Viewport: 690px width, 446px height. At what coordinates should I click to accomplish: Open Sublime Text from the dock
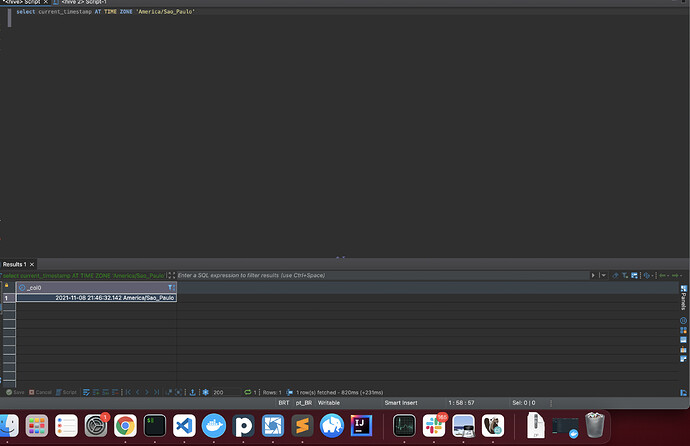click(301, 425)
